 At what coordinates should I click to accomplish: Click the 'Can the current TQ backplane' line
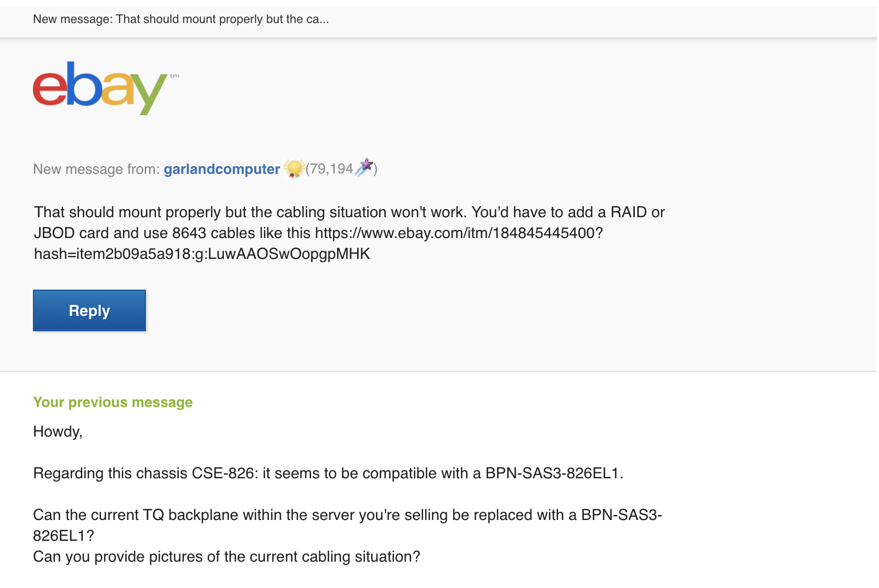347,515
